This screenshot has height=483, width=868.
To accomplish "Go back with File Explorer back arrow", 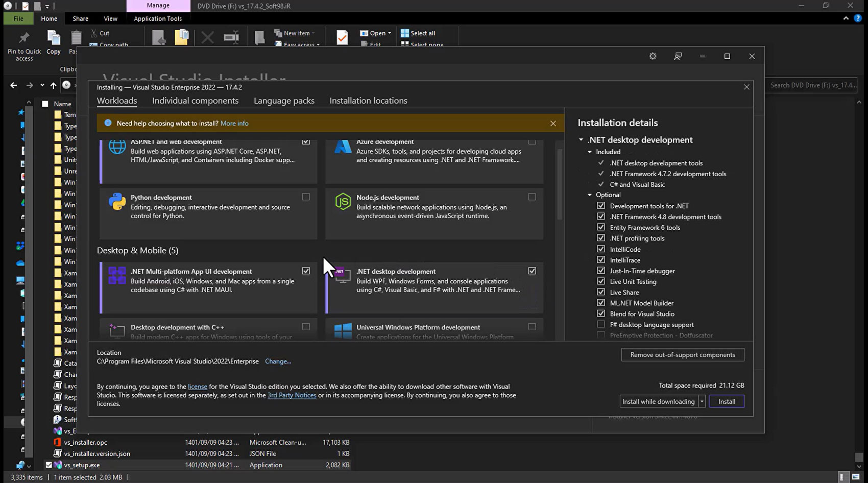I will pos(14,85).
